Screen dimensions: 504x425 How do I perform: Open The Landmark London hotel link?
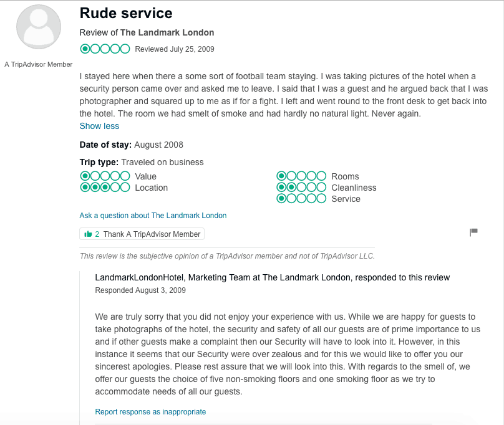[167, 32]
